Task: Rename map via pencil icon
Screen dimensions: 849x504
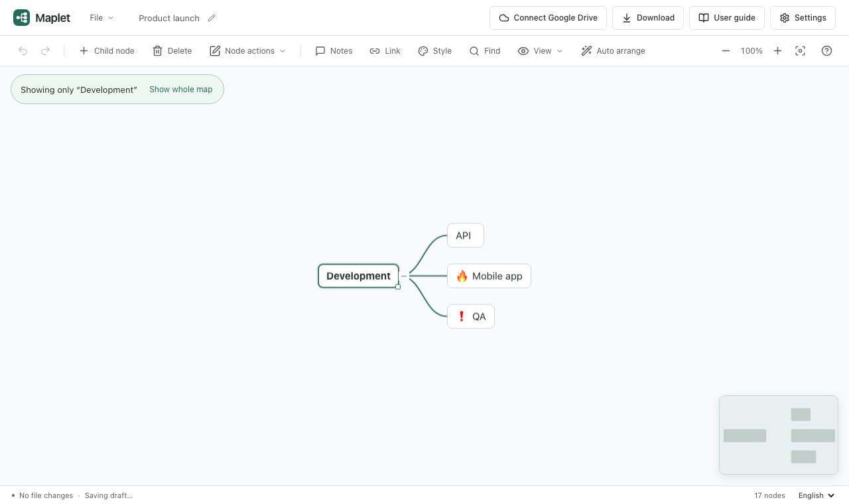Action: (x=212, y=18)
